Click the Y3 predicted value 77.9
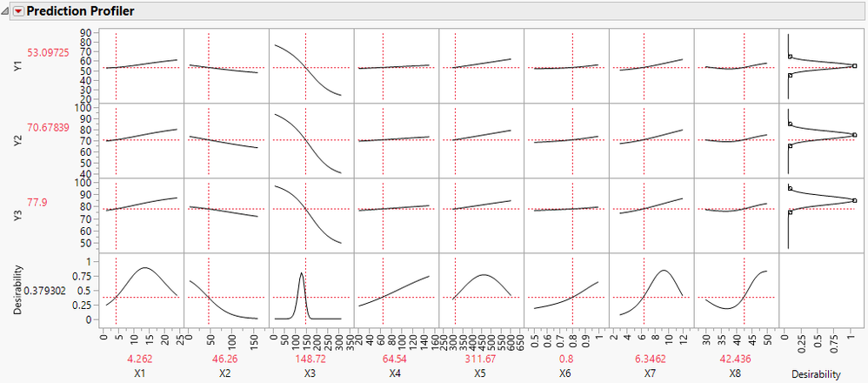The width and height of the screenshot is (868, 383). pyautogui.click(x=37, y=203)
